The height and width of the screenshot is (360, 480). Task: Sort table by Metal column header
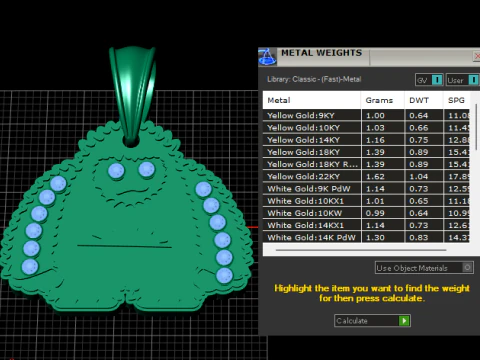[x=312, y=100]
